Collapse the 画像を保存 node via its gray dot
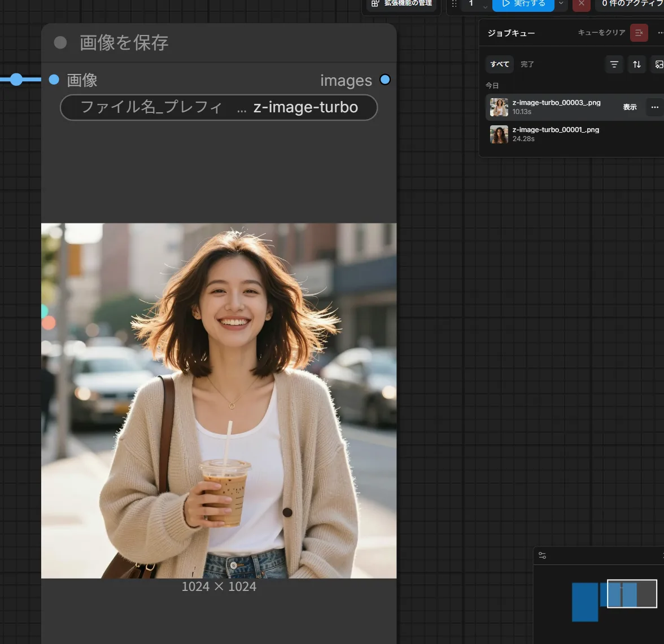The width and height of the screenshot is (664, 644). [60, 42]
